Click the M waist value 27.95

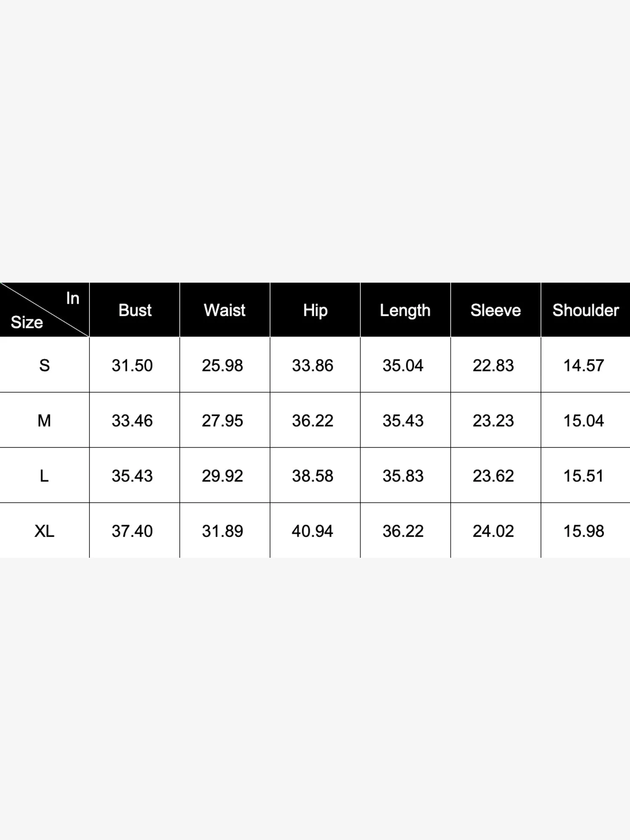[x=223, y=420]
